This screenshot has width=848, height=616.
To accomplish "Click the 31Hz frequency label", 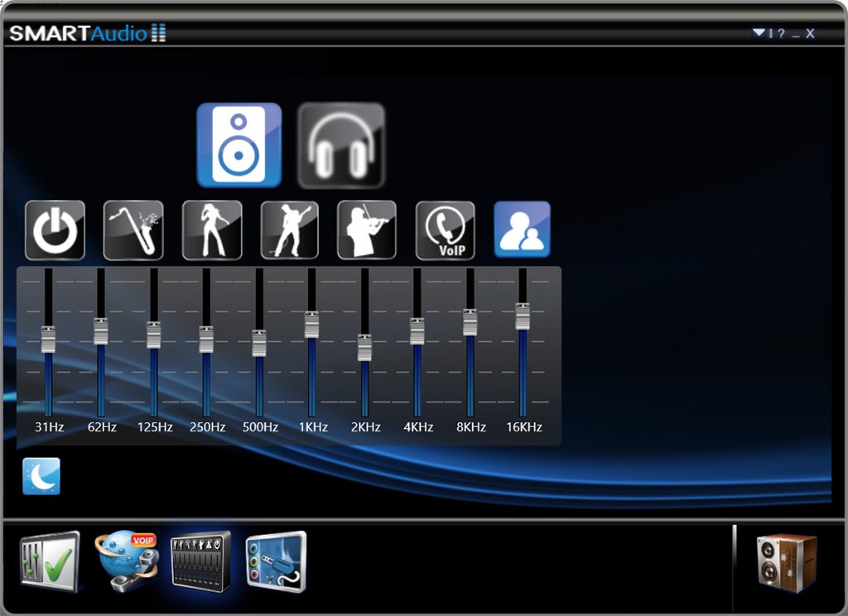I will click(49, 426).
